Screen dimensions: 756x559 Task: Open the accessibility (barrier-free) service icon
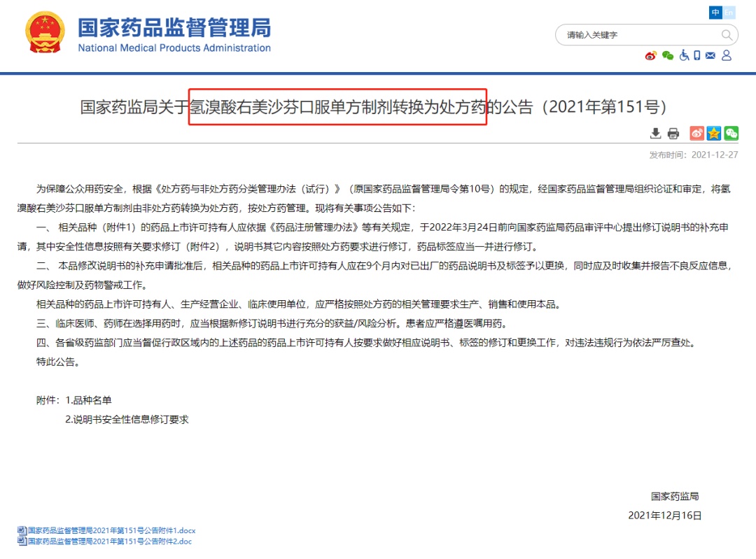pyautogui.click(x=685, y=56)
